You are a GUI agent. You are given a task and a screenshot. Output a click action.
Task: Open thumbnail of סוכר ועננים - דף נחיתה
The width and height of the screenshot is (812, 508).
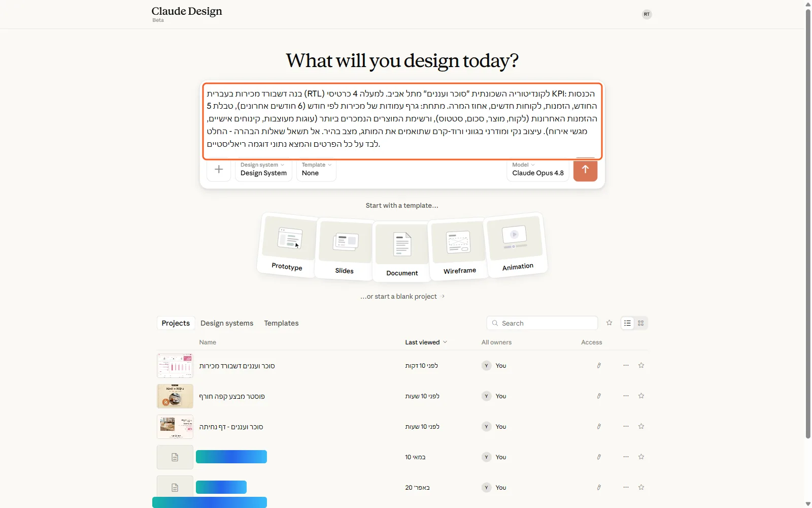175,427
